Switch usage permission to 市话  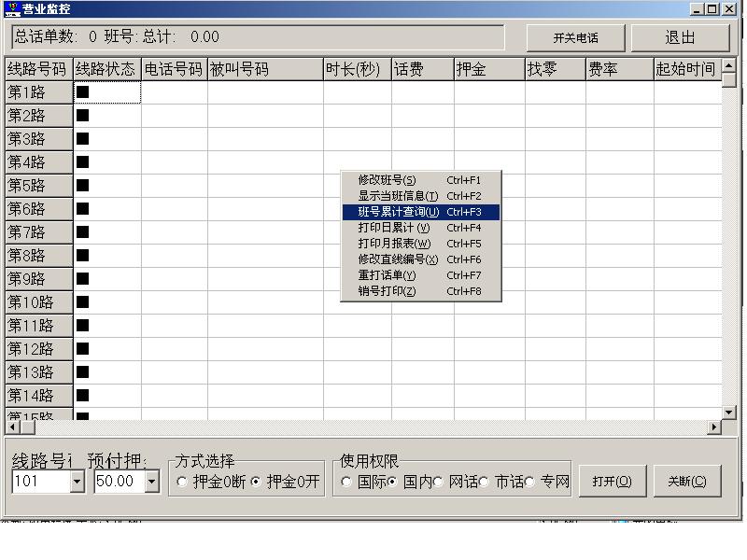485,483
